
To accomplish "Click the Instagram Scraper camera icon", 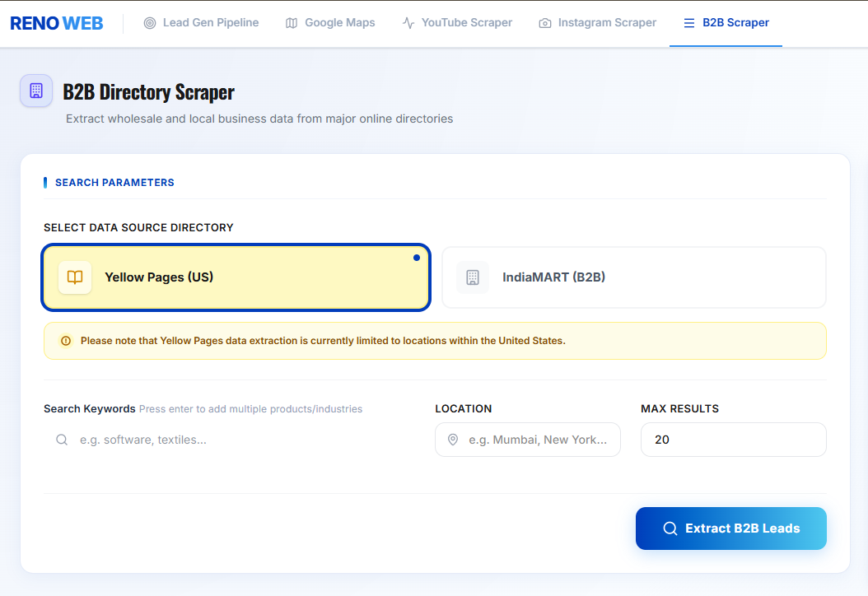I will click(x=544, y=23).
